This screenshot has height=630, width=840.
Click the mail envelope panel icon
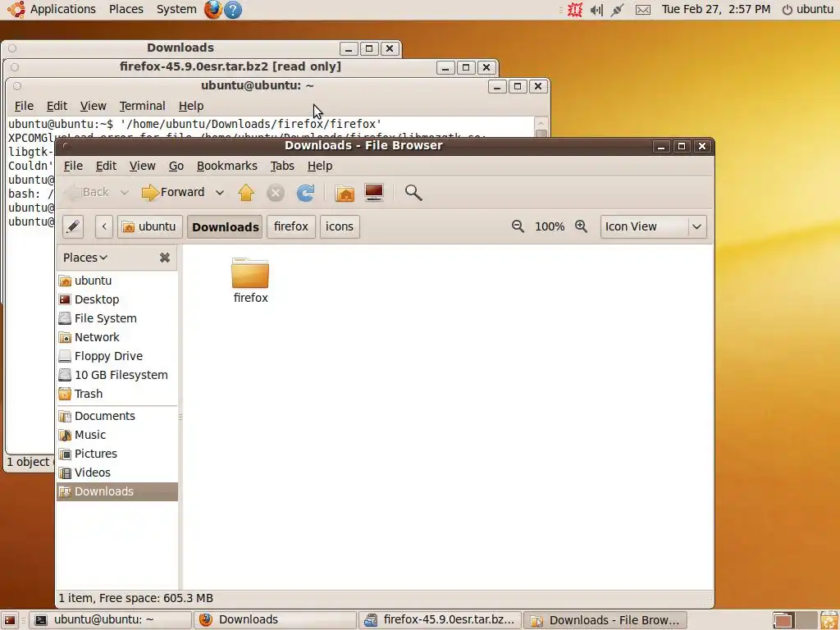[x=643, y=10]
